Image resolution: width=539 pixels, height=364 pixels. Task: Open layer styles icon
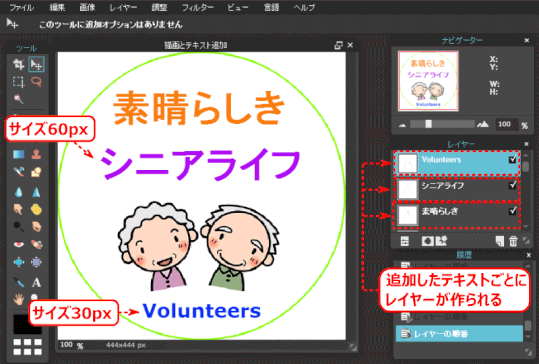(x=441, y=241)
